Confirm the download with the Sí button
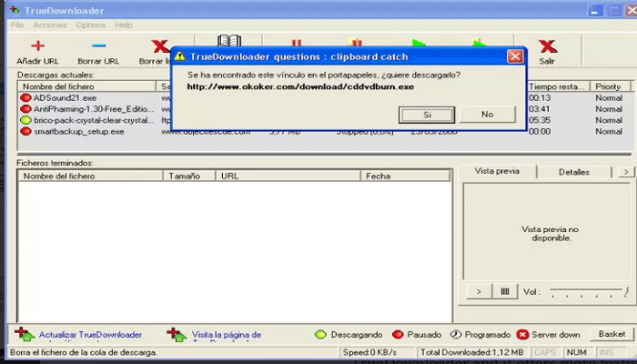Screen dimensions: 637x364 click(x=427, y=115)
